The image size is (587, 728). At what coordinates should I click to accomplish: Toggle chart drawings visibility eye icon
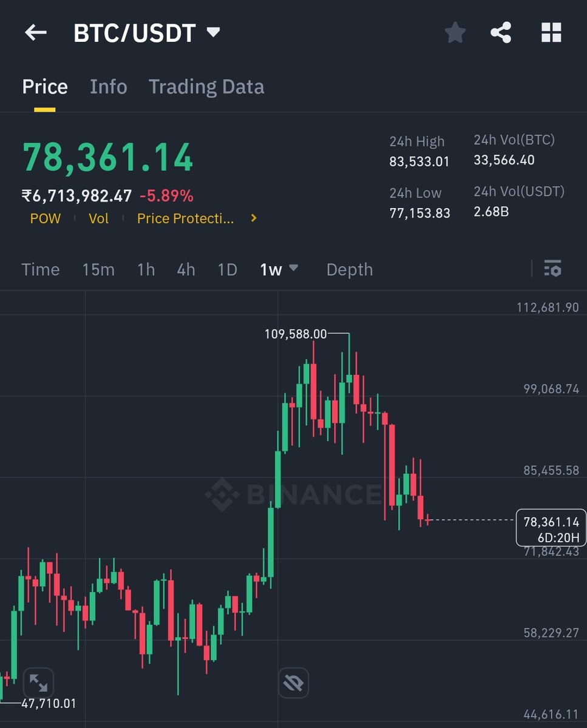pos(293,684)
